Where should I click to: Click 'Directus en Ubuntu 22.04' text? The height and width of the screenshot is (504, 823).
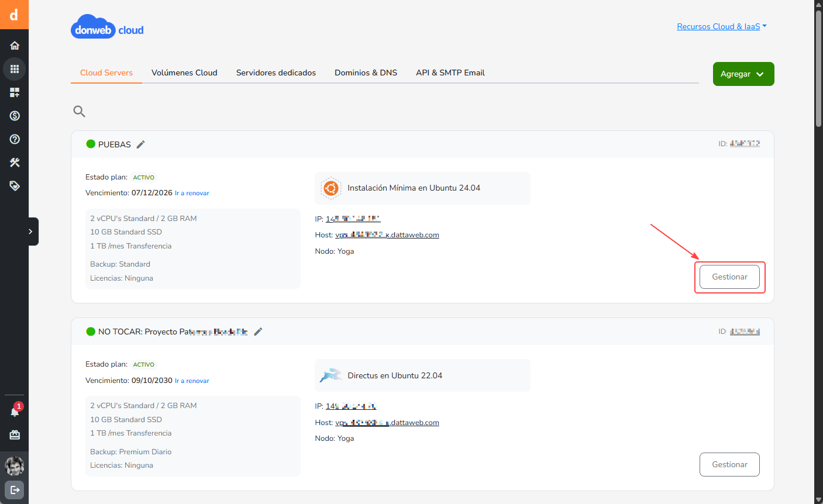pyautogui.click(x=395, y=375)
